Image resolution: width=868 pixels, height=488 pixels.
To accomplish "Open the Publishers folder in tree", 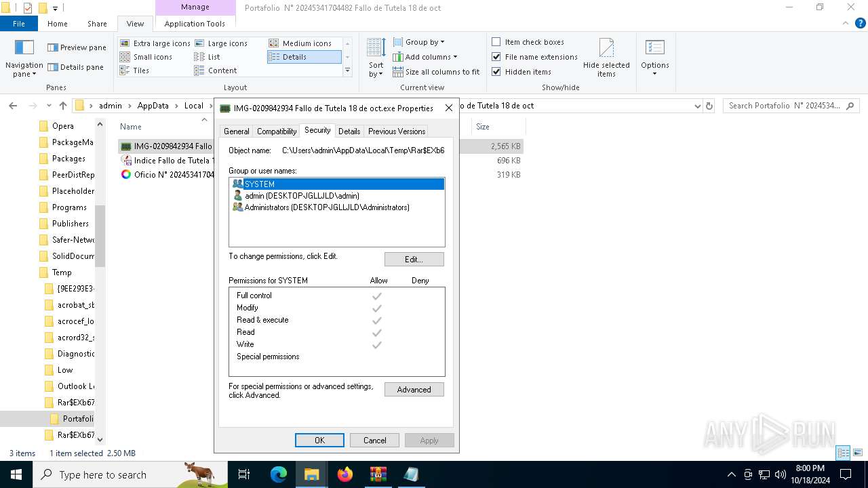I will [x=71, y=223].
